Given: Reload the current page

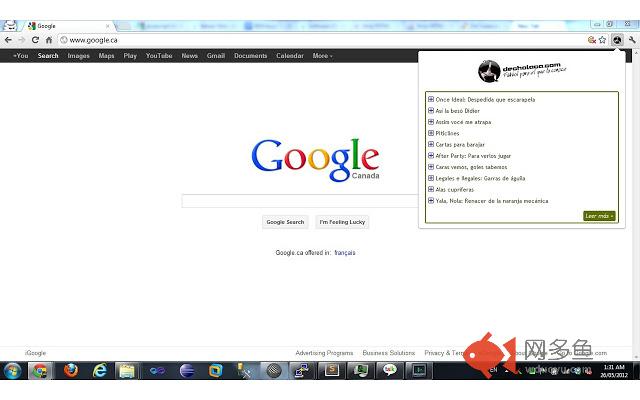Looking at the screenshot, I should click(35, 40).
